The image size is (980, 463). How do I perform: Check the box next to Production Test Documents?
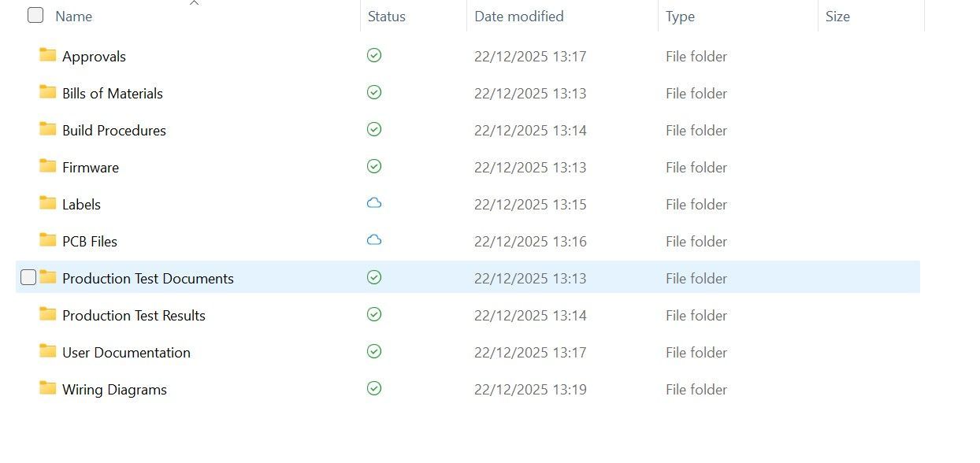pyautogui.click(x=28, y=277)
